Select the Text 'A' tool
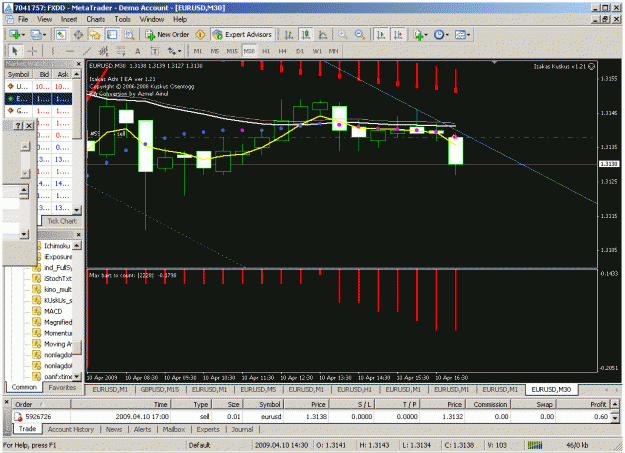The height and width of the screenshot is (453, 625). click(x=138, y=51)
